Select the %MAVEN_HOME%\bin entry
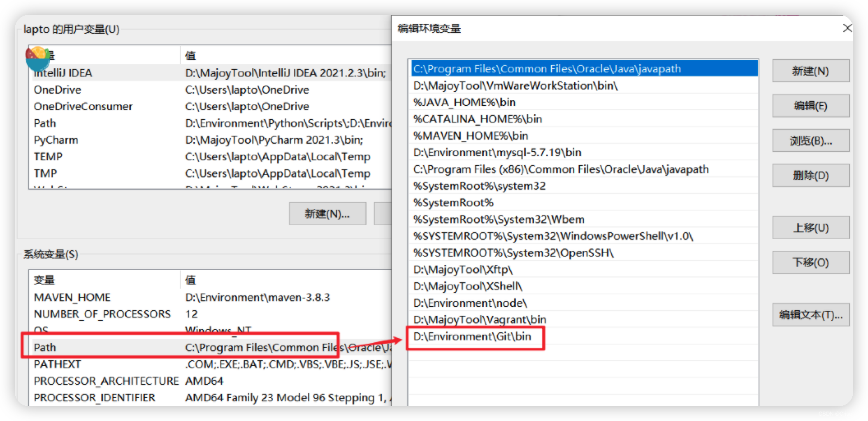 584,136
